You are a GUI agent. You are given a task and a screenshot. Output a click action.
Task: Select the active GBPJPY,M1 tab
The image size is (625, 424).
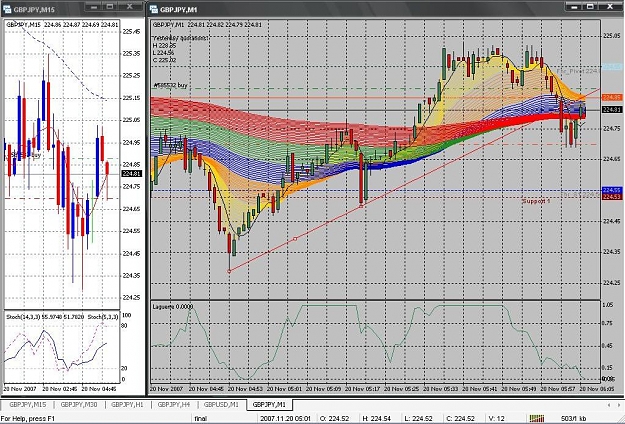269,405
